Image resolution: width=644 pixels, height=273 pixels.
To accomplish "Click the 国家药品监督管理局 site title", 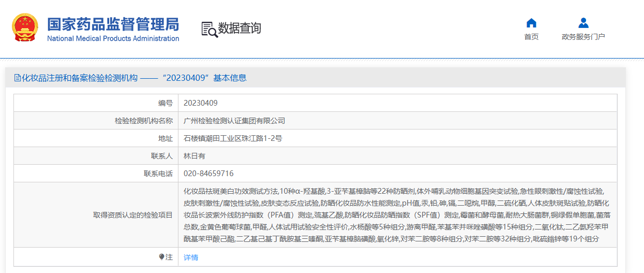I will [x=113, y=24].
